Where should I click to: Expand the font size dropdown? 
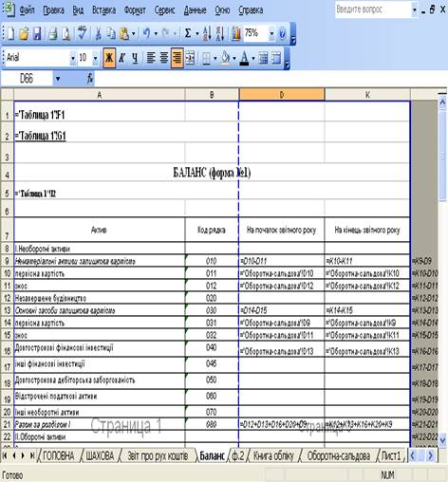point(95,58)
